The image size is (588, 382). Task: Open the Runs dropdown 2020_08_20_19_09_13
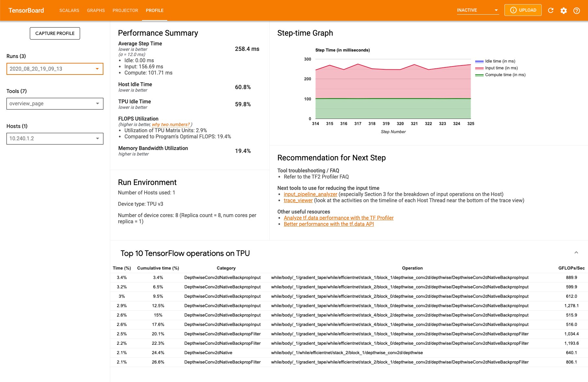tap(55, 69)
